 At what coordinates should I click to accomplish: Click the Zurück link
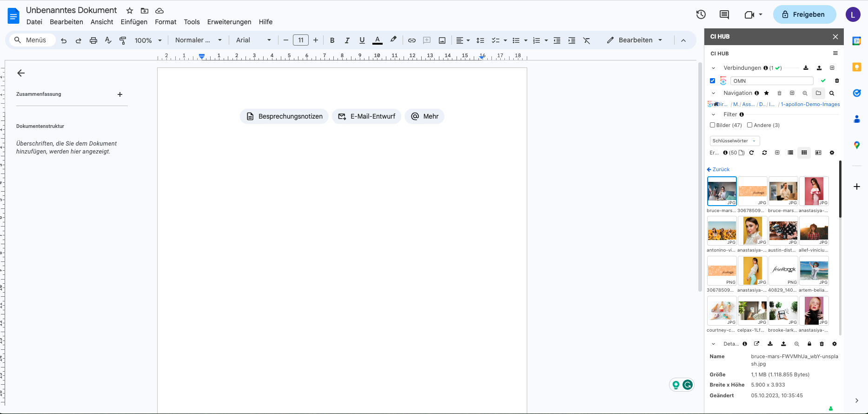pos(718,169)
